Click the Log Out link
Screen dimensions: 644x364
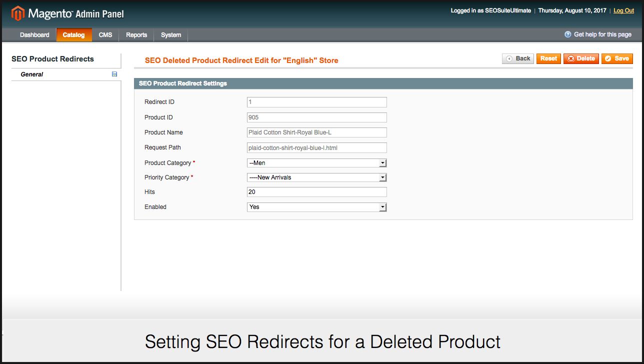click(623, 10)
